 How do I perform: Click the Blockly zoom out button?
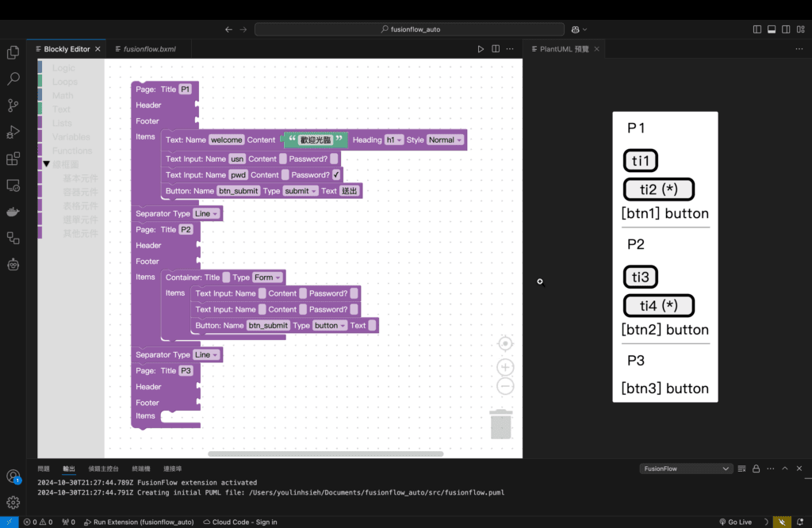pos(505,386)
